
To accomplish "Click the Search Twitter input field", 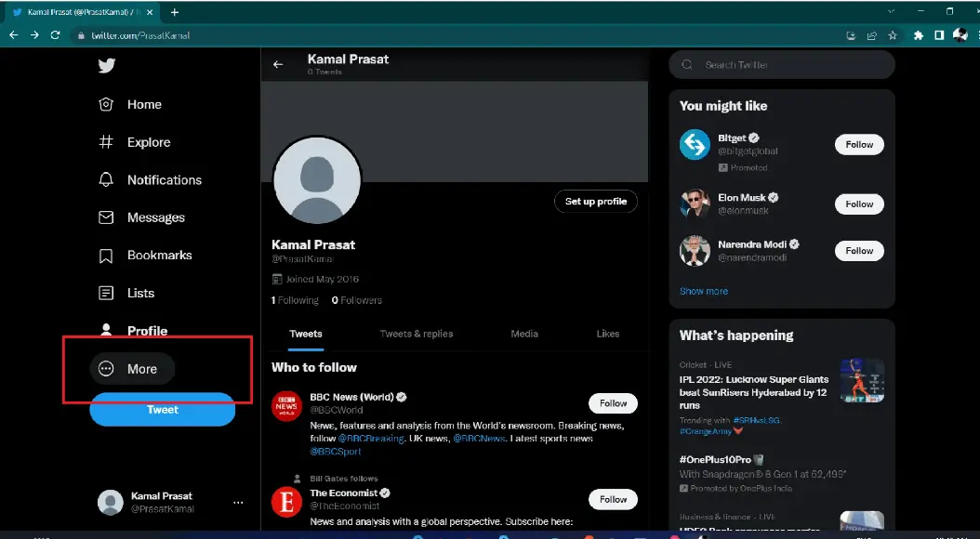I will pos(782,64).
